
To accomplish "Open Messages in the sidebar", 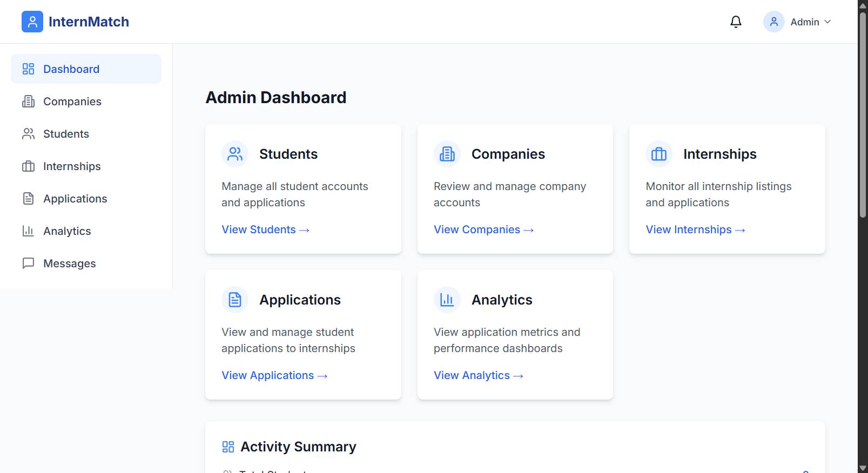I will [69, 263].
